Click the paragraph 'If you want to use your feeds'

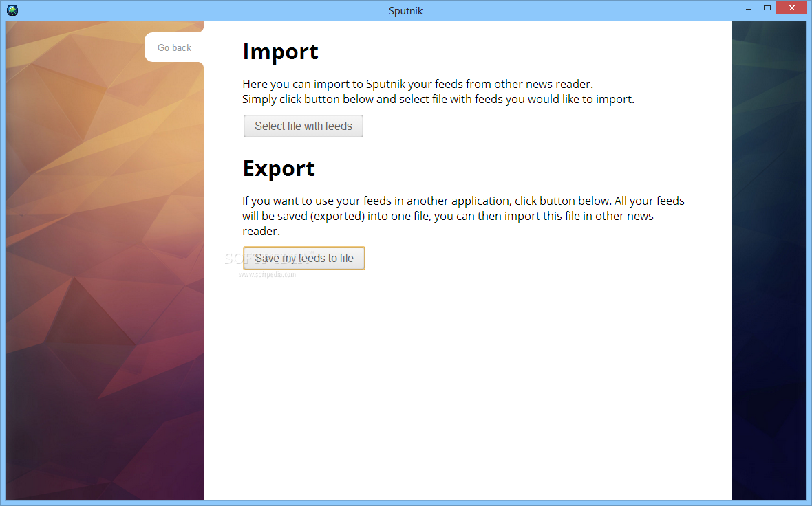(x=464, y=216)
